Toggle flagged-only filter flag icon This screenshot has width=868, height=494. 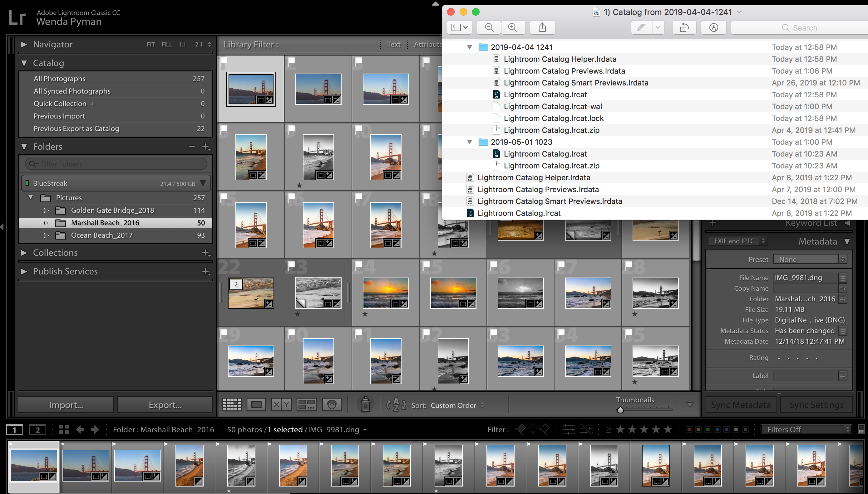520,429
